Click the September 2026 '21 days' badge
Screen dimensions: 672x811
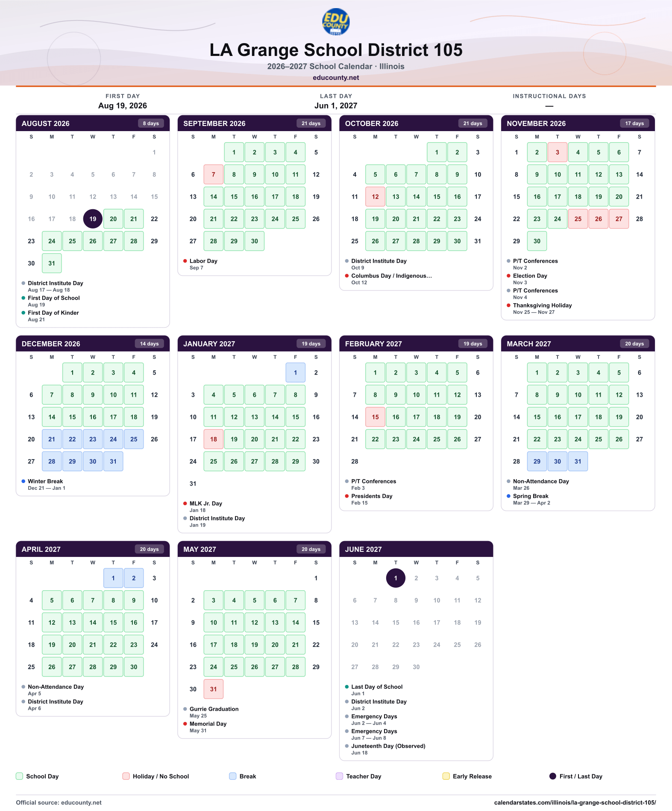(x=311, y=123)
